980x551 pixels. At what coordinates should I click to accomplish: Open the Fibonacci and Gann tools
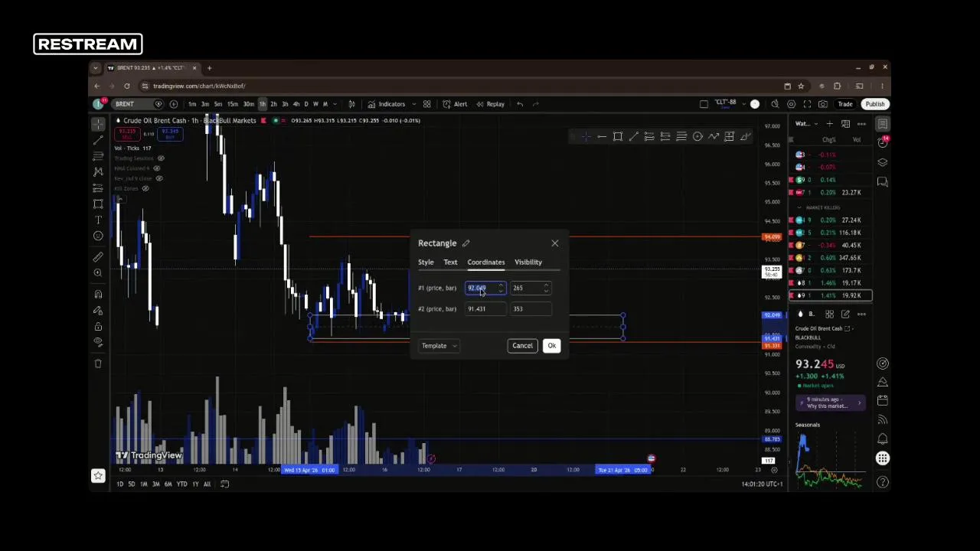(x=98, y=156)
